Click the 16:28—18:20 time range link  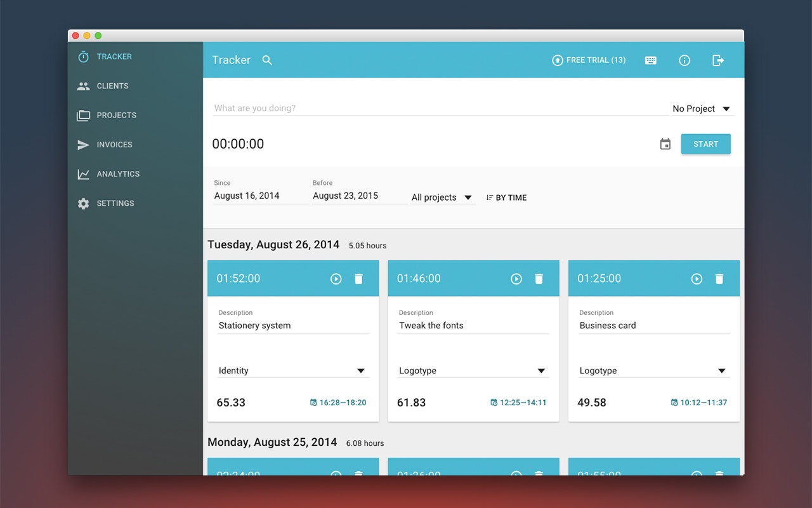338,403
